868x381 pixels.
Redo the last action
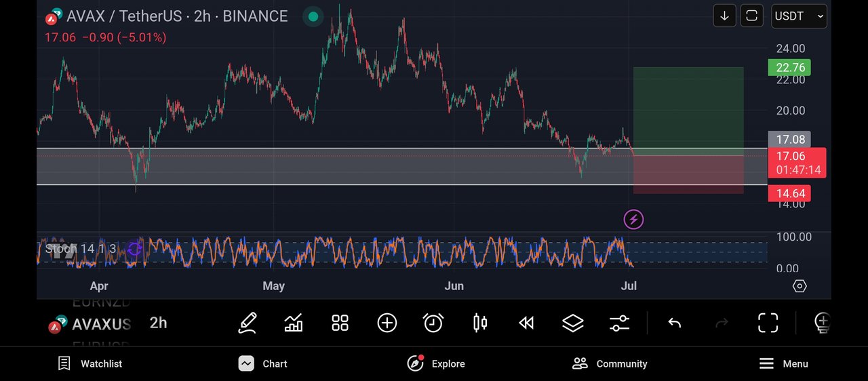tap(722, 323)
